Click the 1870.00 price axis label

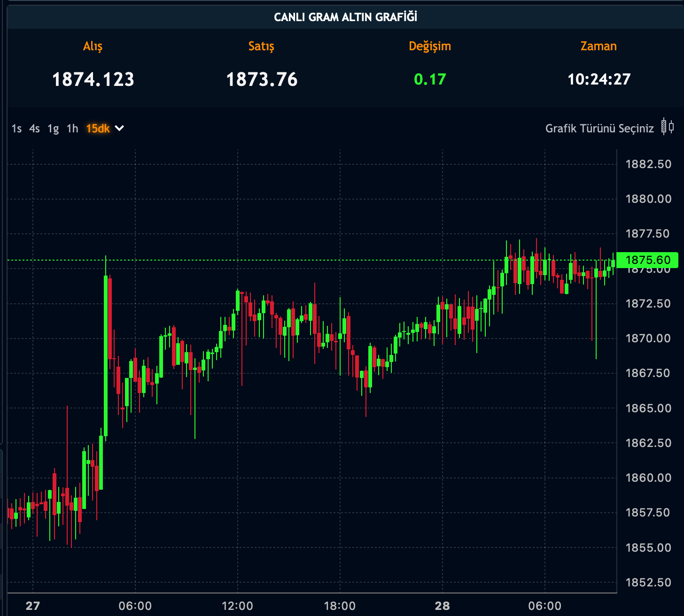(x=648, y=339)
